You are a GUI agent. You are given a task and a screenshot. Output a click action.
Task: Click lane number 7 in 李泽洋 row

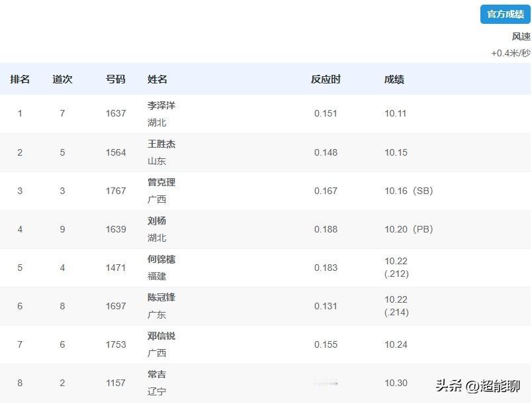pos(62,113)
